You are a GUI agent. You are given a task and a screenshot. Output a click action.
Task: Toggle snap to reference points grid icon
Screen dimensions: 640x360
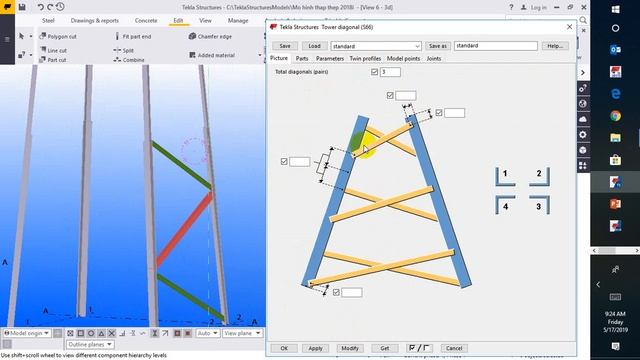tap(70, 333)
